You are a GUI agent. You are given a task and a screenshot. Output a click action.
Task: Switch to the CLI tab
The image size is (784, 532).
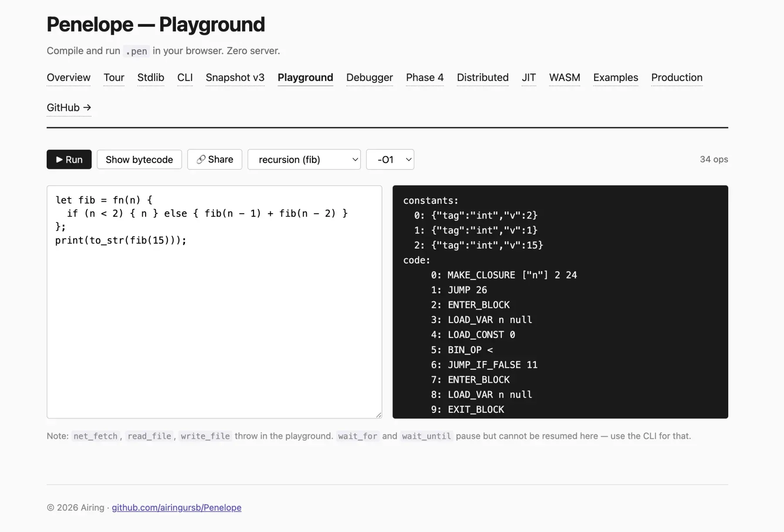185,77
